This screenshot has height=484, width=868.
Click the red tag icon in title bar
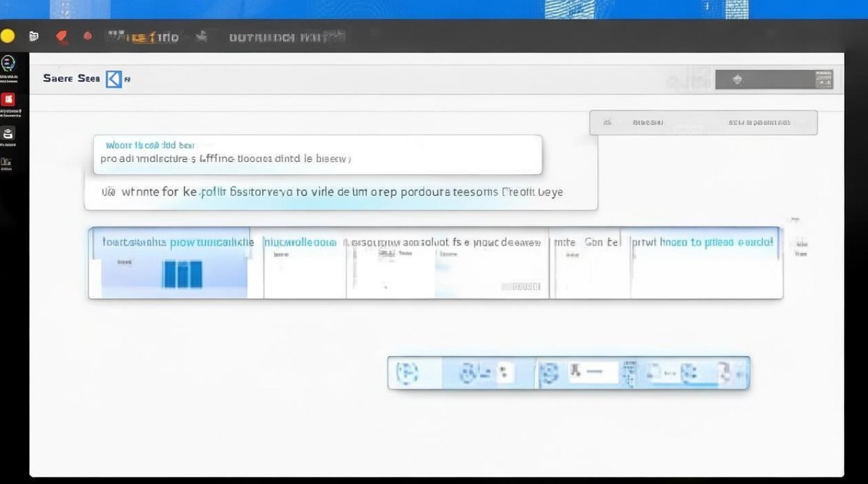click(x=62, y=37)
